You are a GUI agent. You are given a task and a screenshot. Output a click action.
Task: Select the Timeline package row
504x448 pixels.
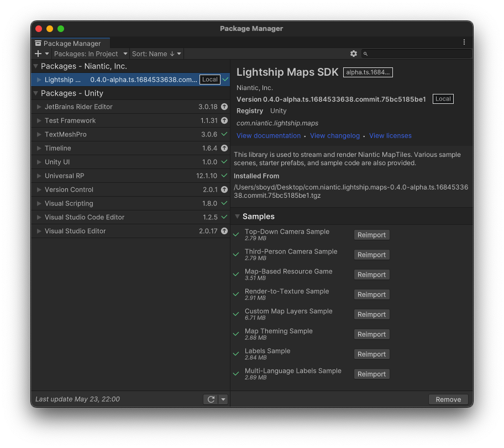(130, 148)
